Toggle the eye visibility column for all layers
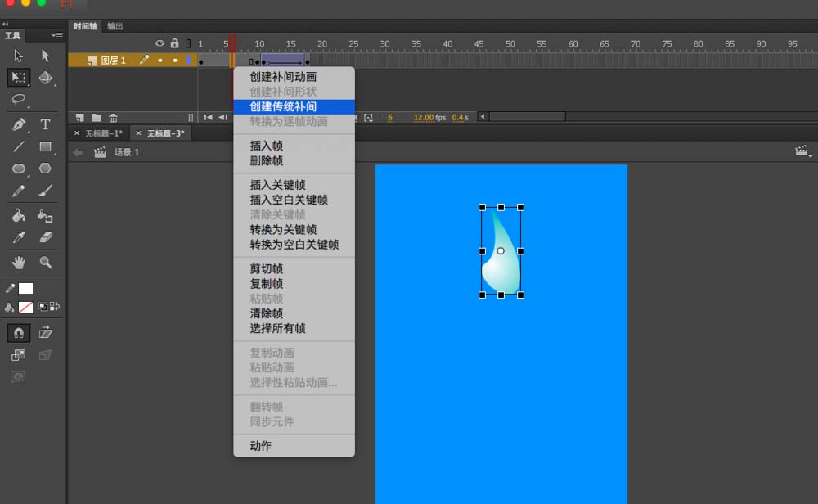818x504 pixels. [x=160, y=43]
